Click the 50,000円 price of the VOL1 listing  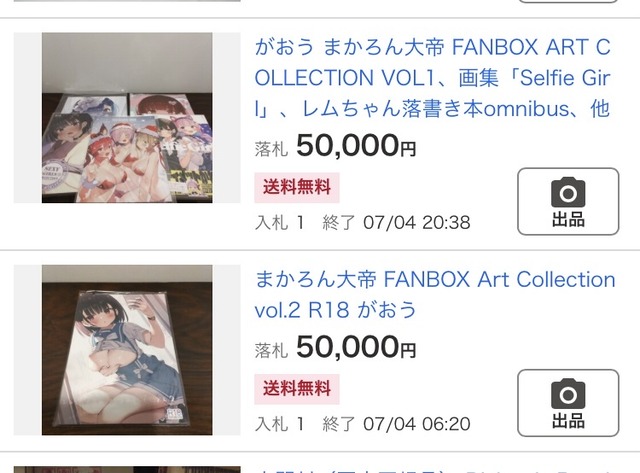[x=356, y=146]
